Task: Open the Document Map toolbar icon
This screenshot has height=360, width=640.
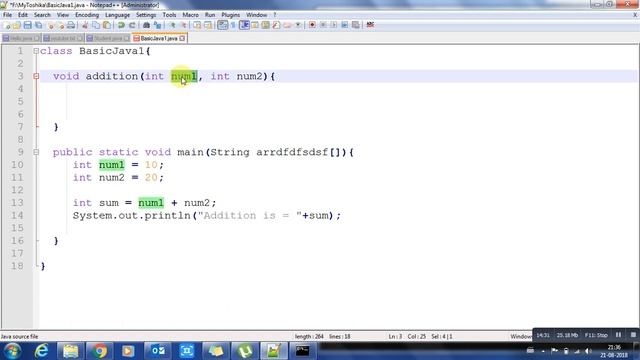Action: (265, 25)
